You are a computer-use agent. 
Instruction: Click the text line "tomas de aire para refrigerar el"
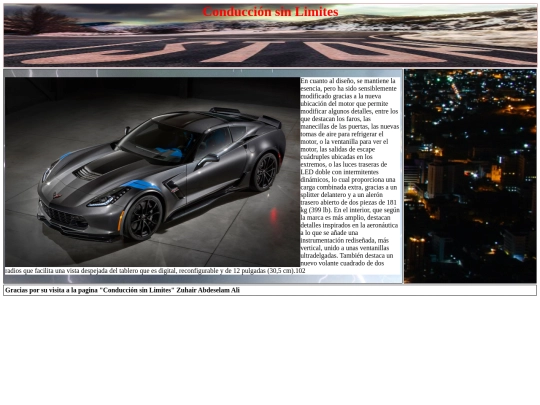(x=342, y=134)
